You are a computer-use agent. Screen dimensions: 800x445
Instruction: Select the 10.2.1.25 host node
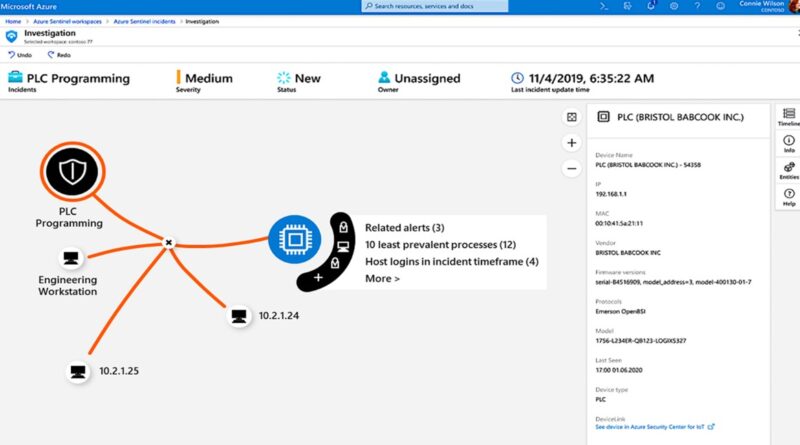click(78, 372)
